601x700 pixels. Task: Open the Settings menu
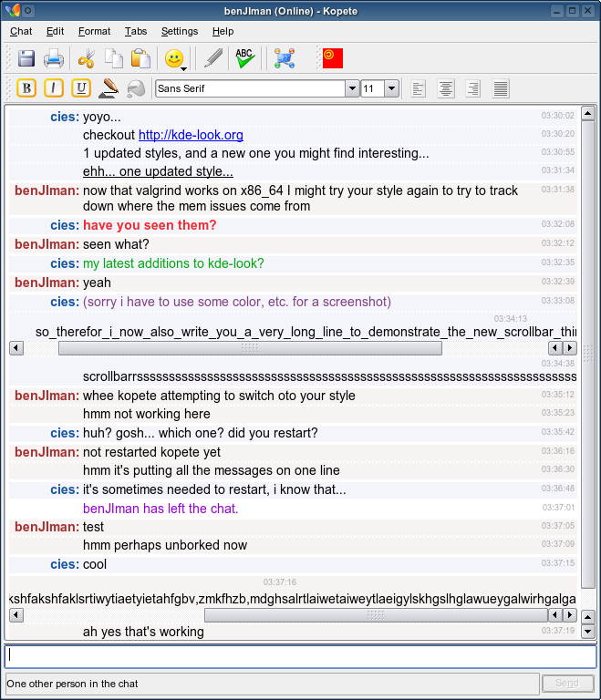(179, 31)
